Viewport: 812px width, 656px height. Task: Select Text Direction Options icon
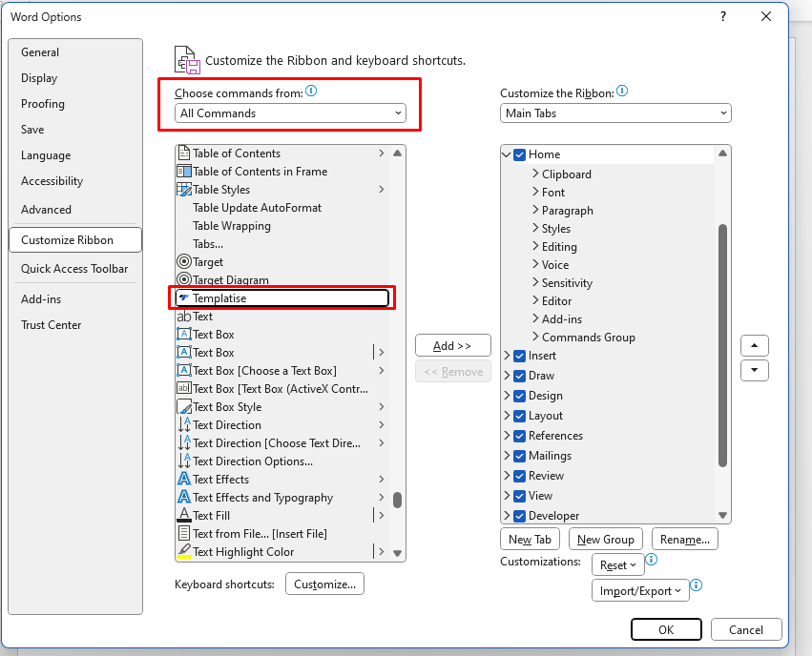(x=184, y=461)
